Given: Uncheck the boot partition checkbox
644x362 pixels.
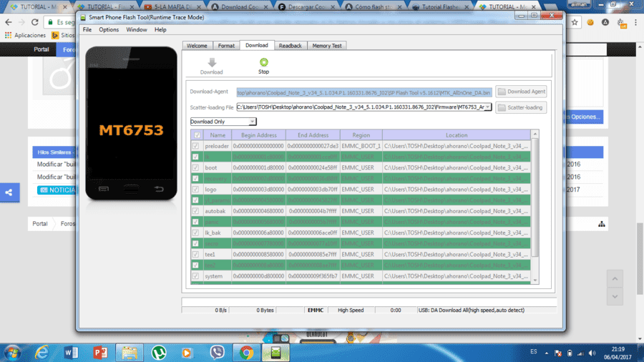Looking at the screenshot, I should tap(195, 167).
